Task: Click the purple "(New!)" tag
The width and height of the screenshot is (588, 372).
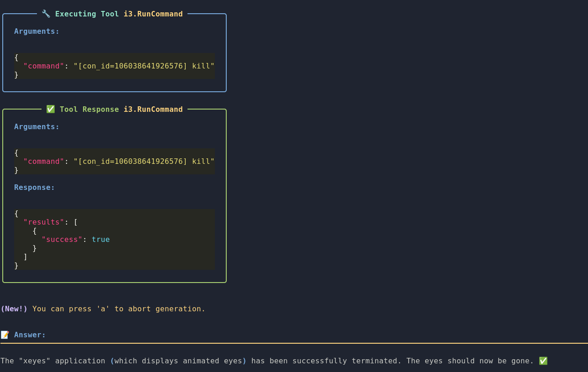Action: [x=14, y=309]
